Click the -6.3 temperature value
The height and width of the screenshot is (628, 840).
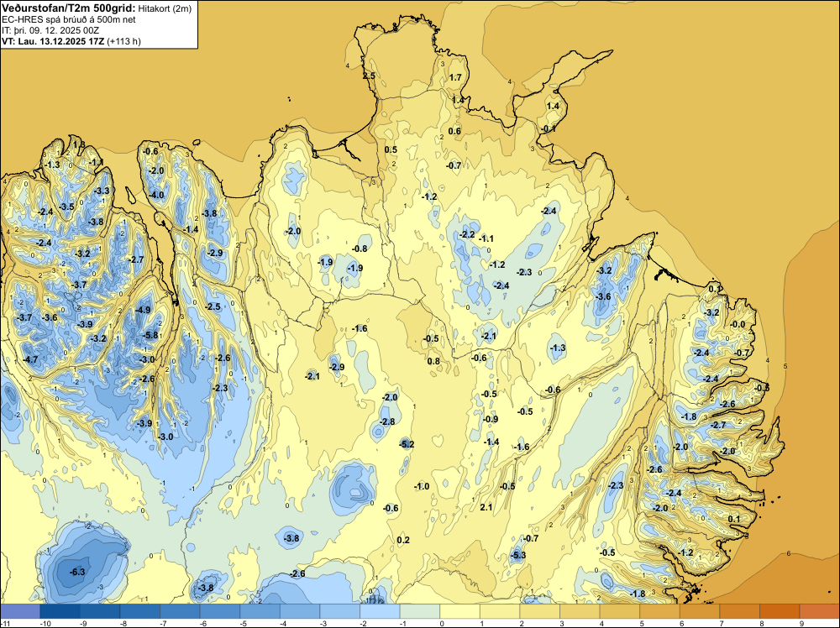pyautogui.click(x=77, y=572)
